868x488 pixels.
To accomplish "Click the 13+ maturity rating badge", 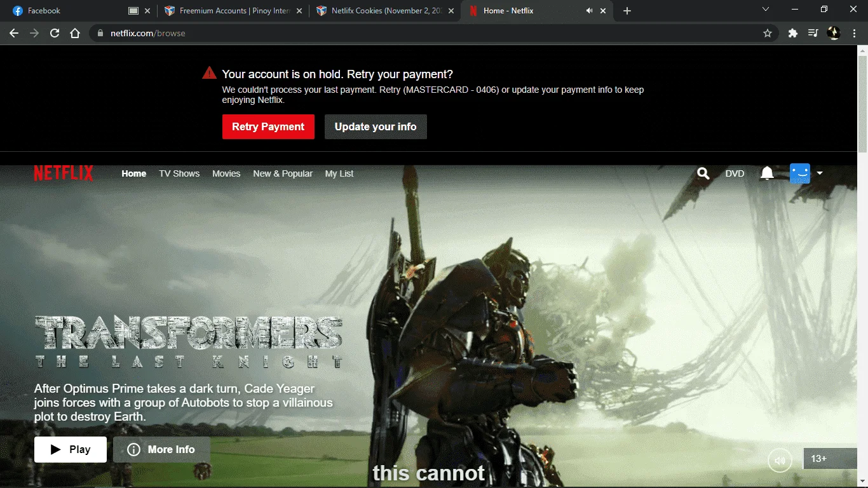I will pyautogui.click(x=832, y=458).
